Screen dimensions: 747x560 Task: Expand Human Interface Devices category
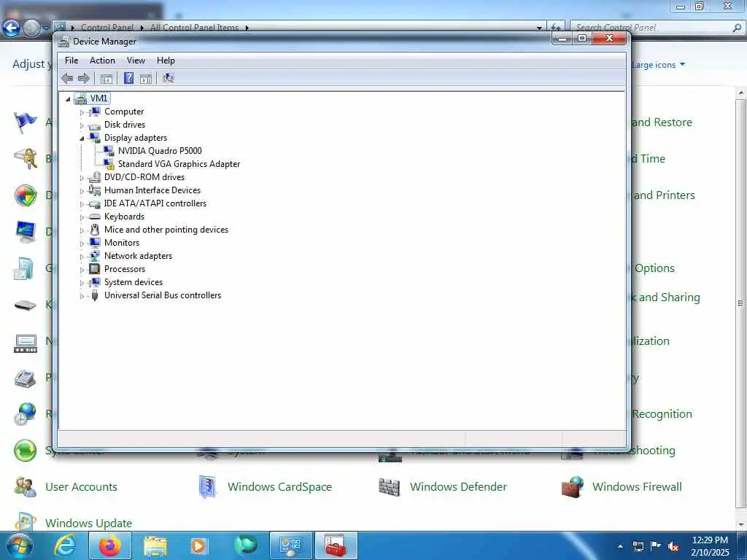click(x=82, y=191)
